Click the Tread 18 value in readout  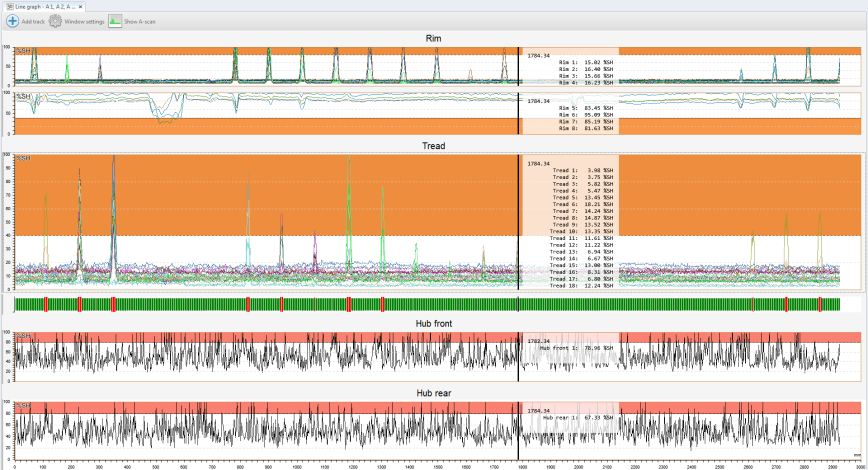pyautogui.click(x=598, y=286)
